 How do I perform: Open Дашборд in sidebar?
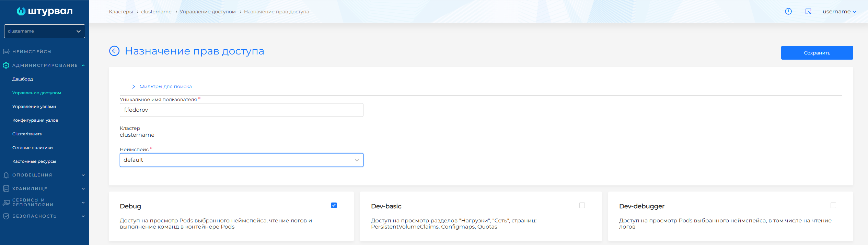pos(23,79)
